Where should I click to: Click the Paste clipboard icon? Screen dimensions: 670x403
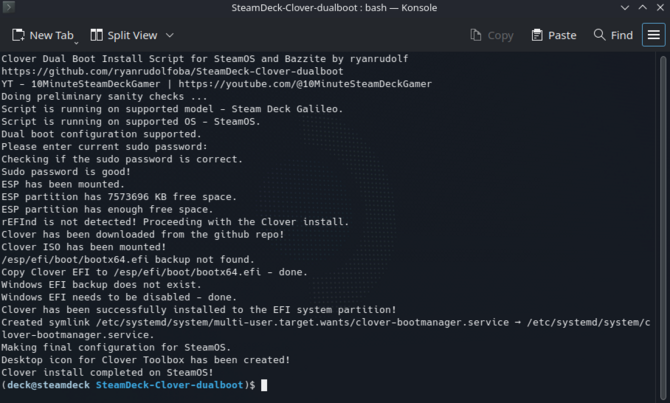537,35
